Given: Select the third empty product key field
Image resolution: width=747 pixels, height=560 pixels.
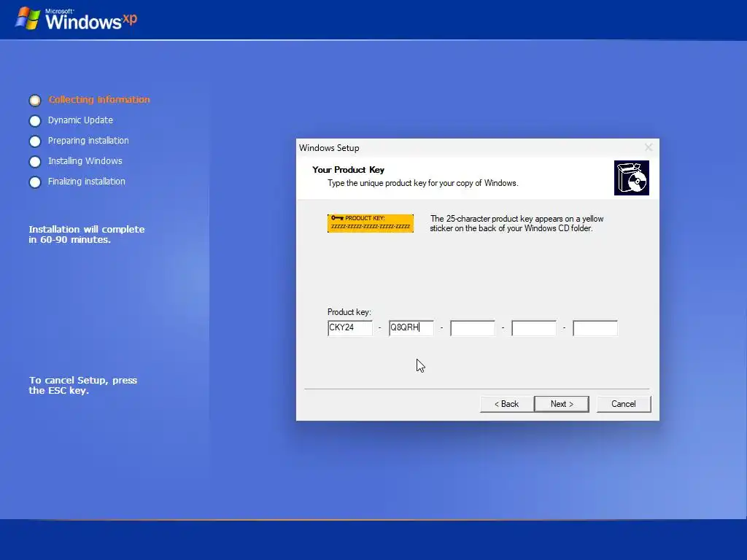Looking at the screenshot, I should pos(473,327).
